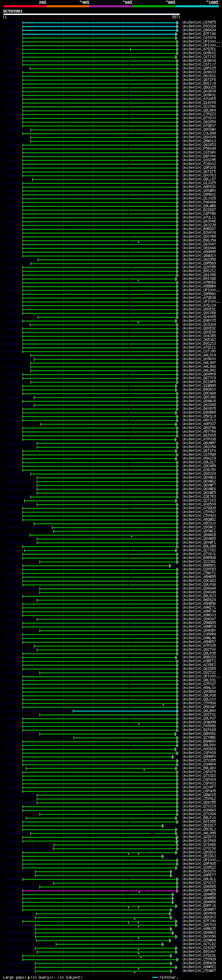Select hit label UniRef100_C0L8A9
Screen dimensions: 222x980
tap(199, 133)
